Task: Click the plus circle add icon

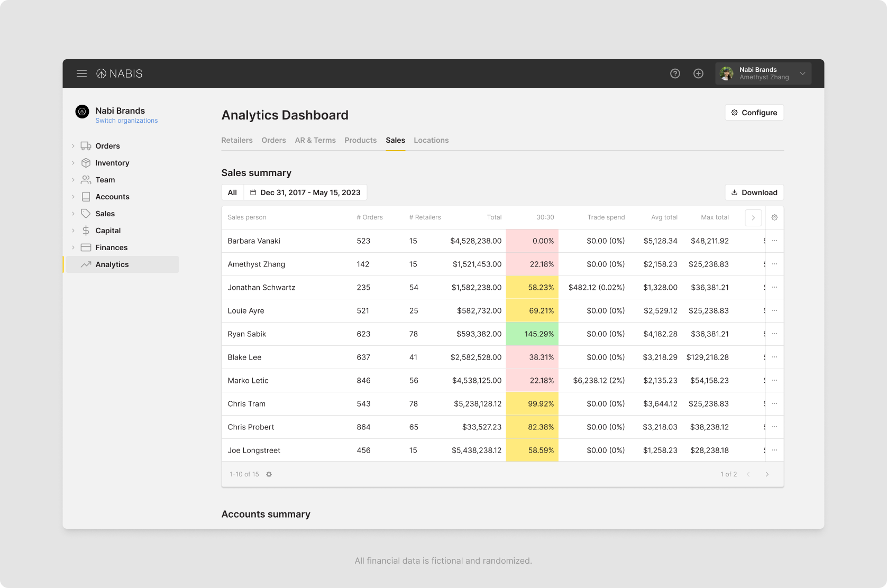Action: (698, 73)
